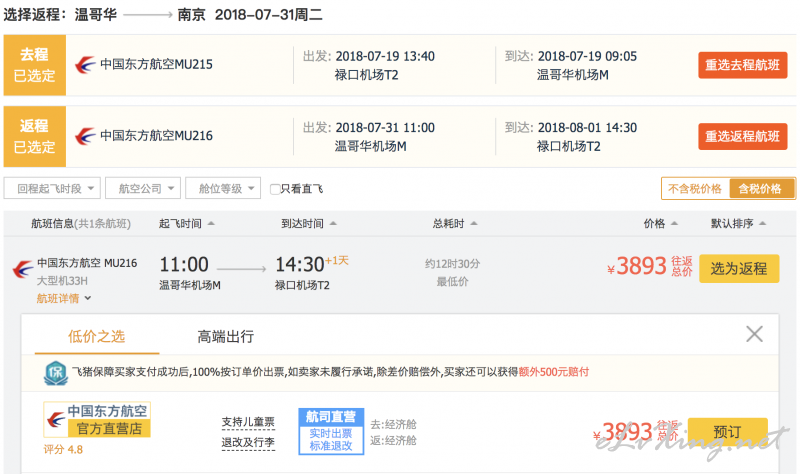This screenshot has width=800, height=474.
Task: Switch to the high-end travel tab
Action: pyautogui.click(x=226, y=336)
